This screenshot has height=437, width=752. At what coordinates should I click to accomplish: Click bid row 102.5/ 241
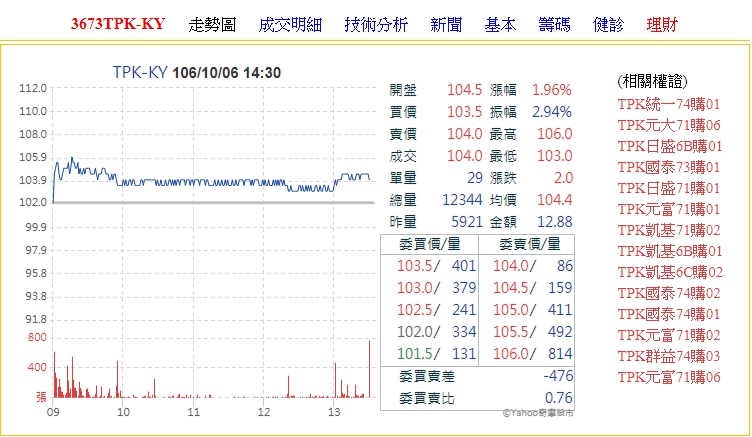pyautogui.click(x=436, y=310)
